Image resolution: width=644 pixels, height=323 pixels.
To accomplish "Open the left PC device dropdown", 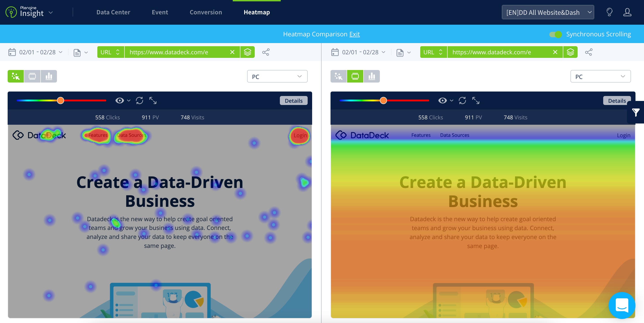I will pos(277,76).
